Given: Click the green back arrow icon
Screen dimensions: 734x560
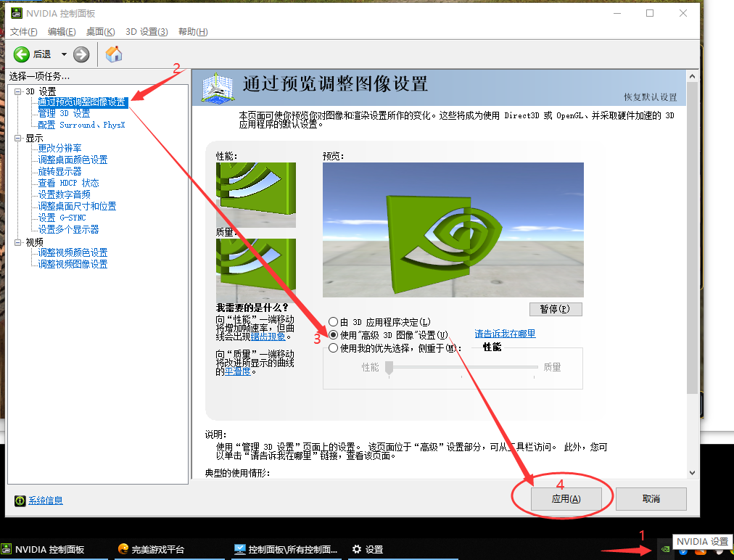Looking at the screenshot, I should pos(22,54).
